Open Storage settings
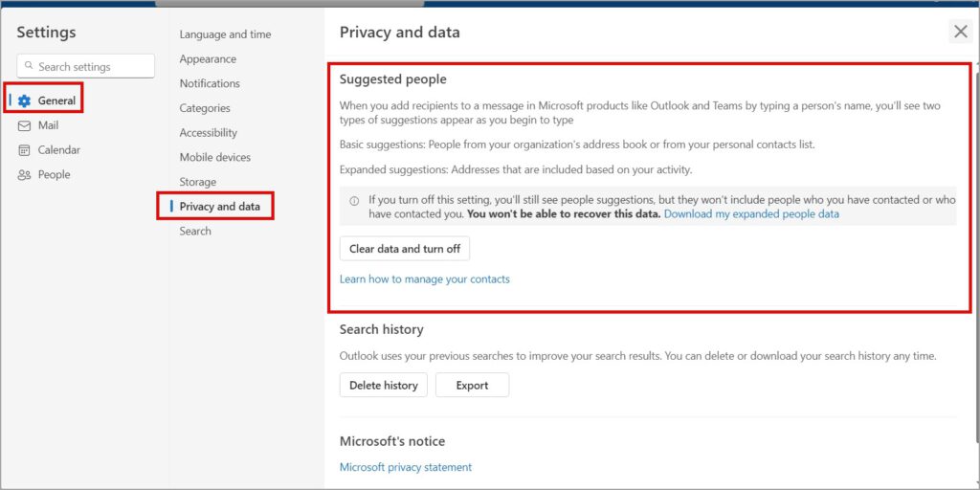The image size is (980, 490). coord(197,182)
